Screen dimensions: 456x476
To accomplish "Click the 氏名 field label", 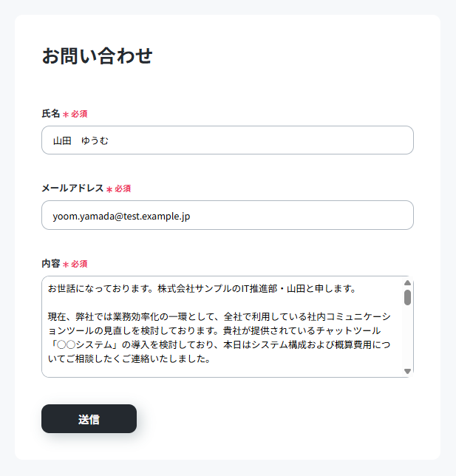I will [51, 114].
